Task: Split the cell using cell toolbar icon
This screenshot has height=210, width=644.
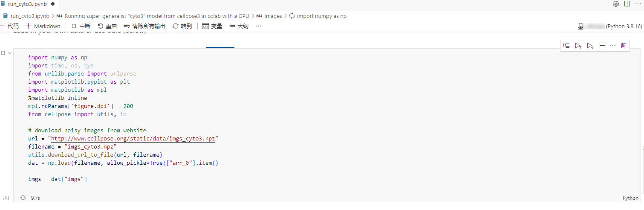Action: 602,46
